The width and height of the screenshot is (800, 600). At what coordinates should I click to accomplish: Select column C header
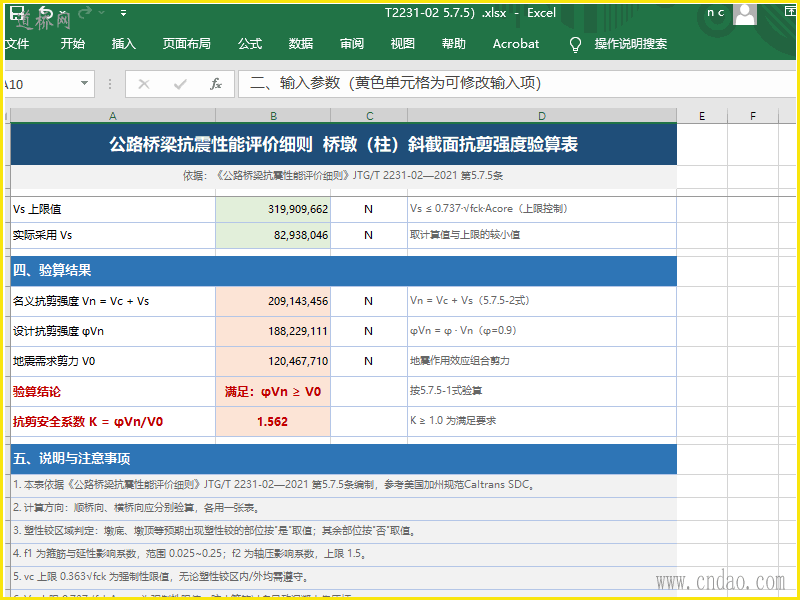(369, 116)
